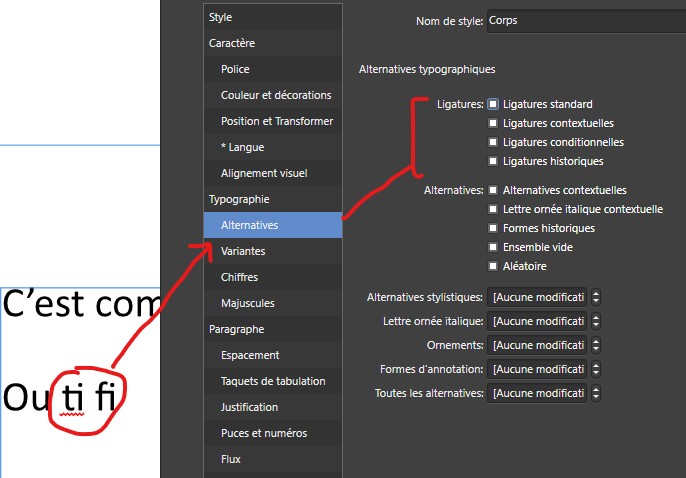
Task: Click the 'C'est com' text line
Action: [x=81, y=304]
